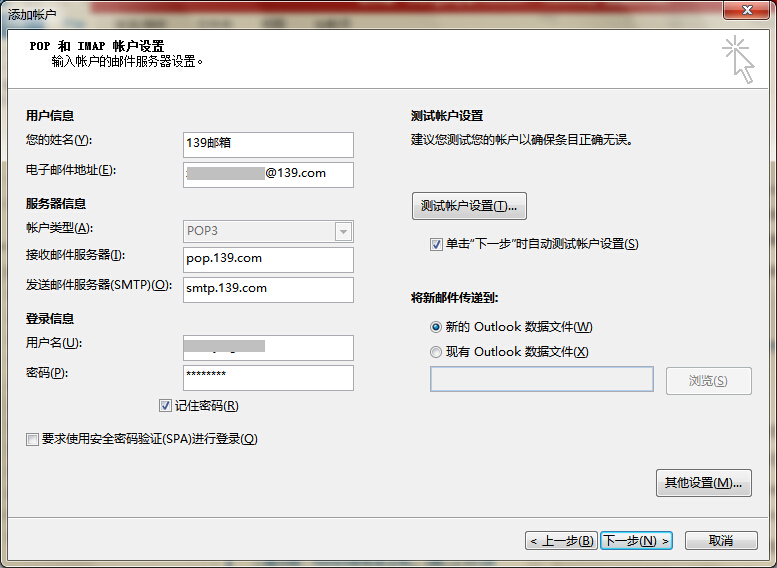Proceed with 下一步 button
The width and height of the screenshot is (777, 568).
coord(636,540)
